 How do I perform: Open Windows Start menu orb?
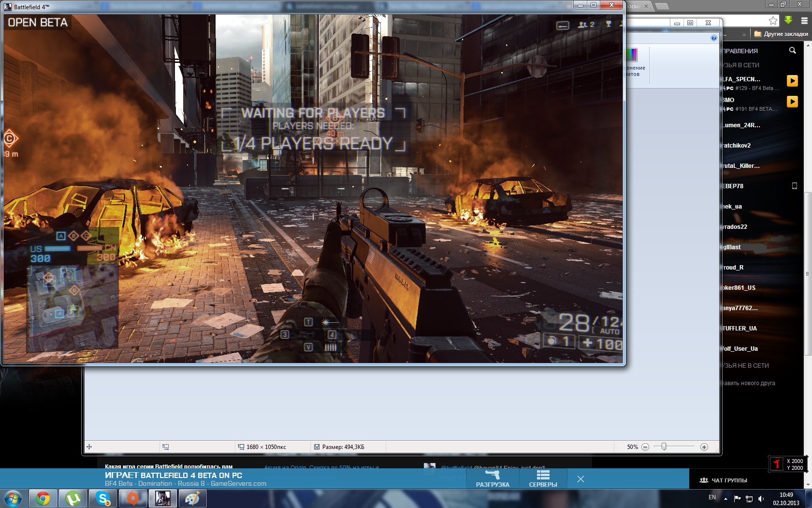13,498
